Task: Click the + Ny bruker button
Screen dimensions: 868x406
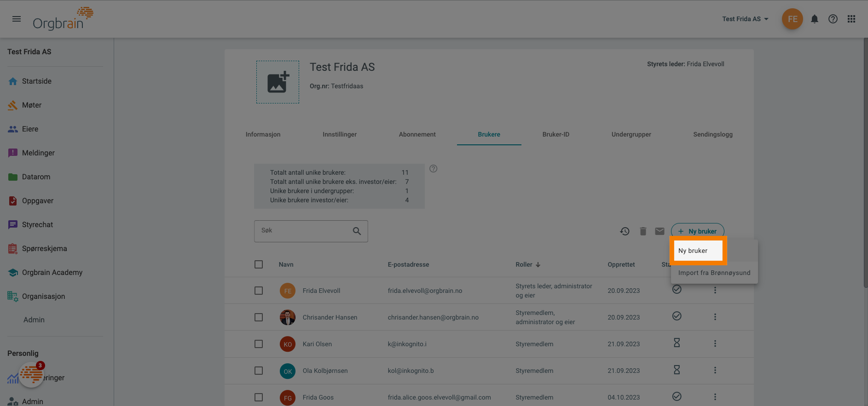Action: click(697, 231)
